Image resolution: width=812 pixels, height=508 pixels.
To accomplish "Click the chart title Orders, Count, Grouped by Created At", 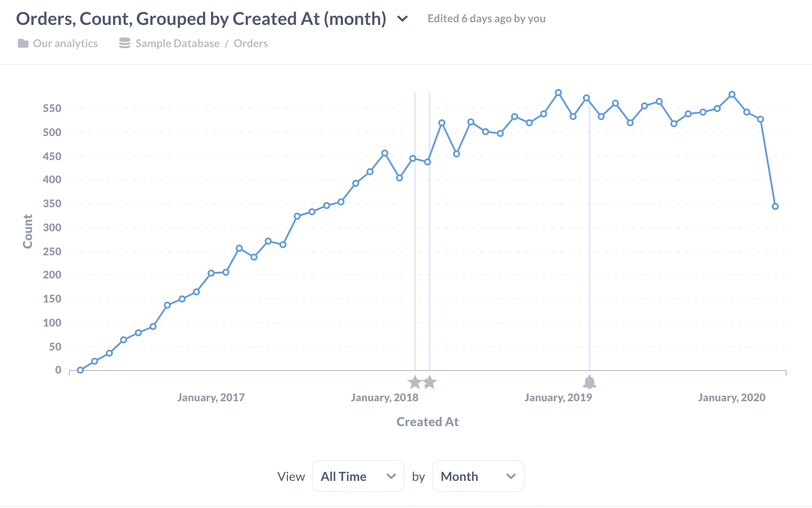I will [200, 19].
